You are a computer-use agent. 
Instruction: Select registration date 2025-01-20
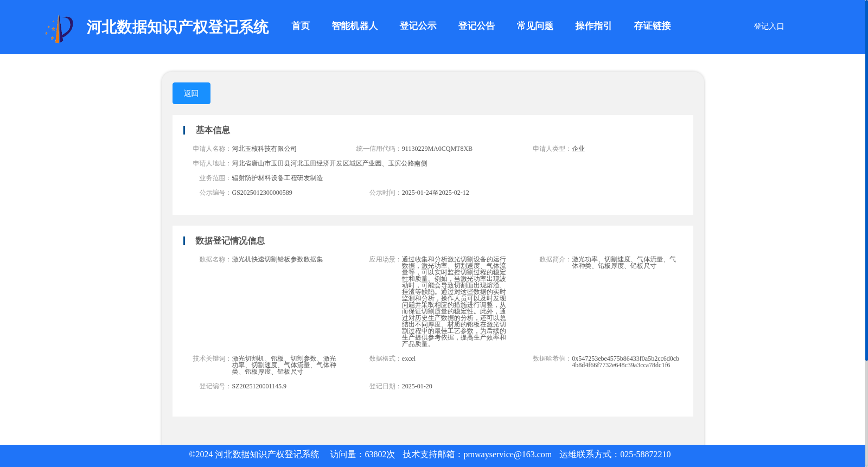[417, 386]
